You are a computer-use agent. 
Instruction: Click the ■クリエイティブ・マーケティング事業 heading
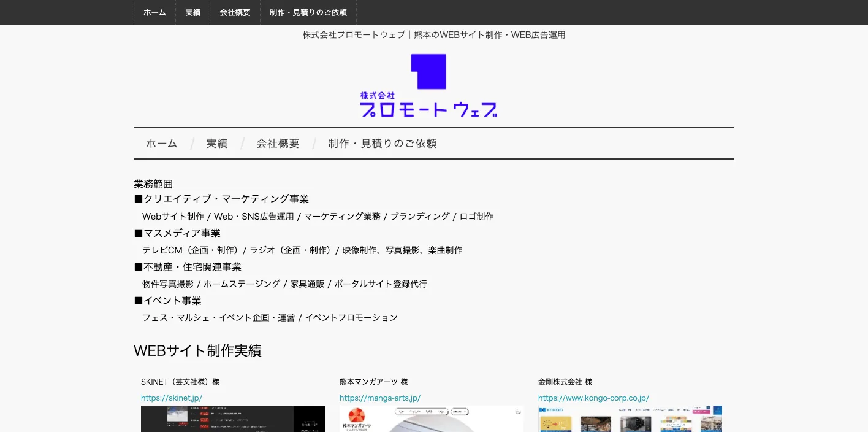click(x=221, y=199)
